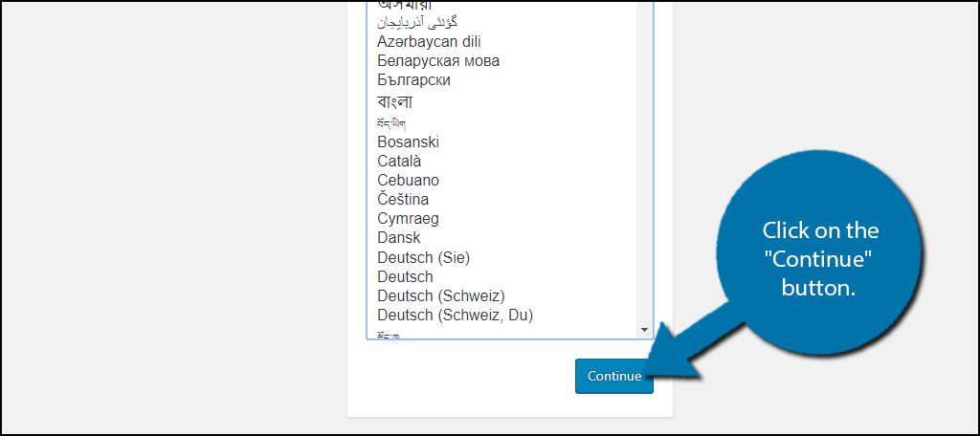Select Deutsch (Schweiz) without Du
The image size is (980, 436).
coord(440,296)
